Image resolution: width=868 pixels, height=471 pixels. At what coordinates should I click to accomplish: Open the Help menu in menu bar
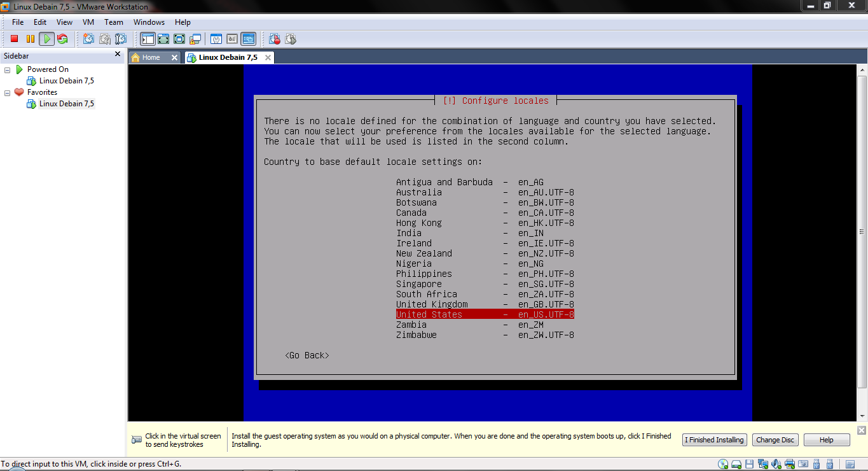point(183,22)
